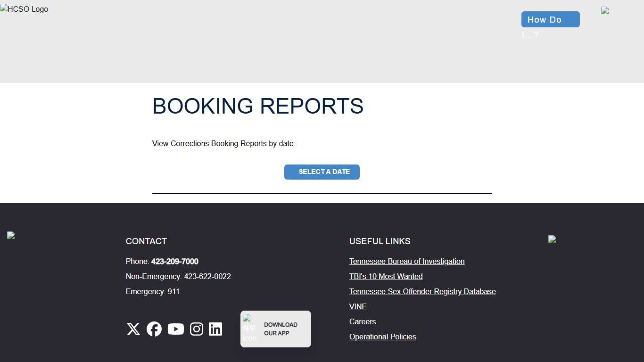This screenshot has height=362, width=644.
Task: Open Tennessee Bureau of Investigation link
Action: (406, 261)
